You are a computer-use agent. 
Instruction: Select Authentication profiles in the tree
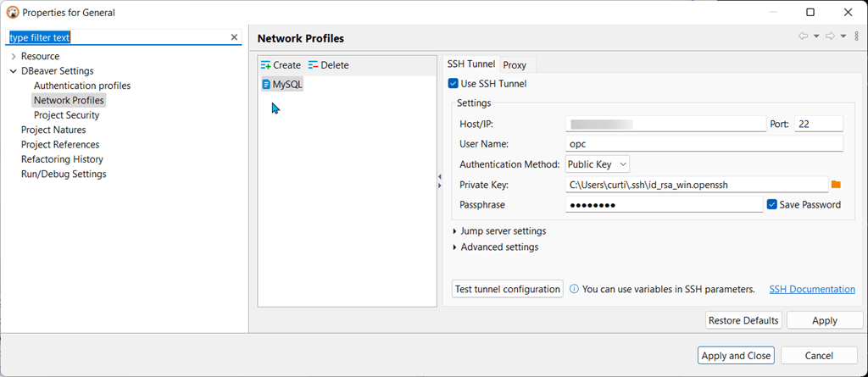(82, 86)
